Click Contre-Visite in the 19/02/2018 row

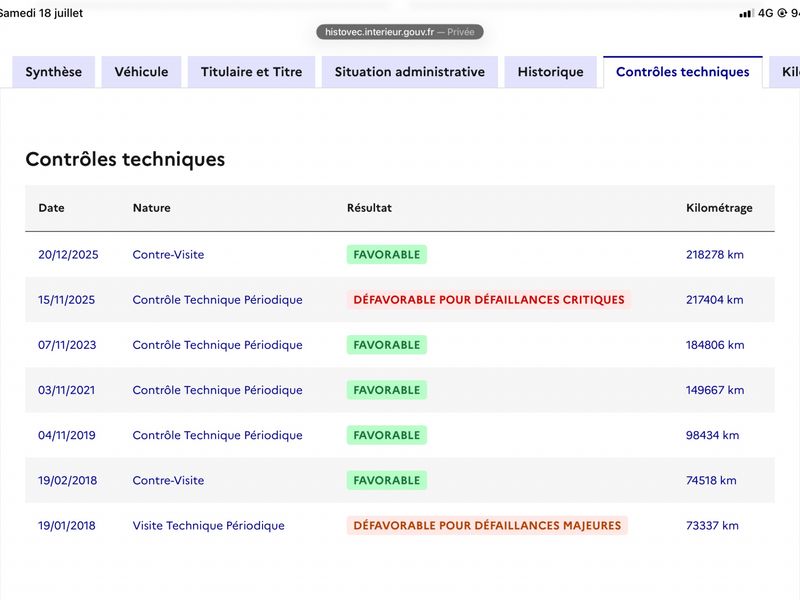coord(168,480)
